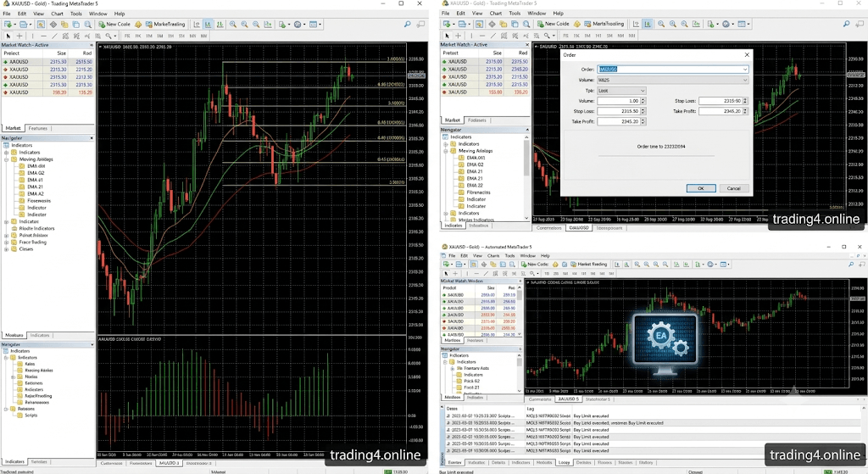Pick the crosshair tool in the top-right window
Viewport: 868px width, 474px height.
click(459, 36)
